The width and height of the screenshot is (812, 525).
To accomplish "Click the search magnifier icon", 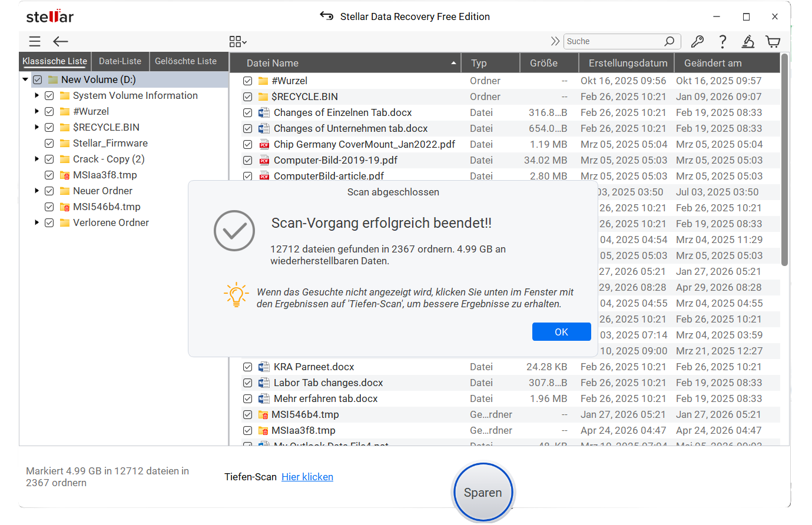I will 670,41.
